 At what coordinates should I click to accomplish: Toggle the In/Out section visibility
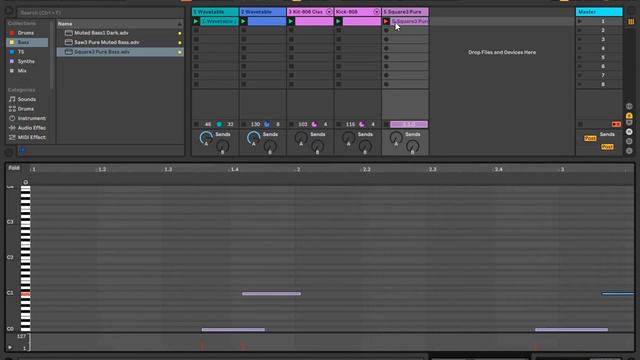(x=629, y=106)
